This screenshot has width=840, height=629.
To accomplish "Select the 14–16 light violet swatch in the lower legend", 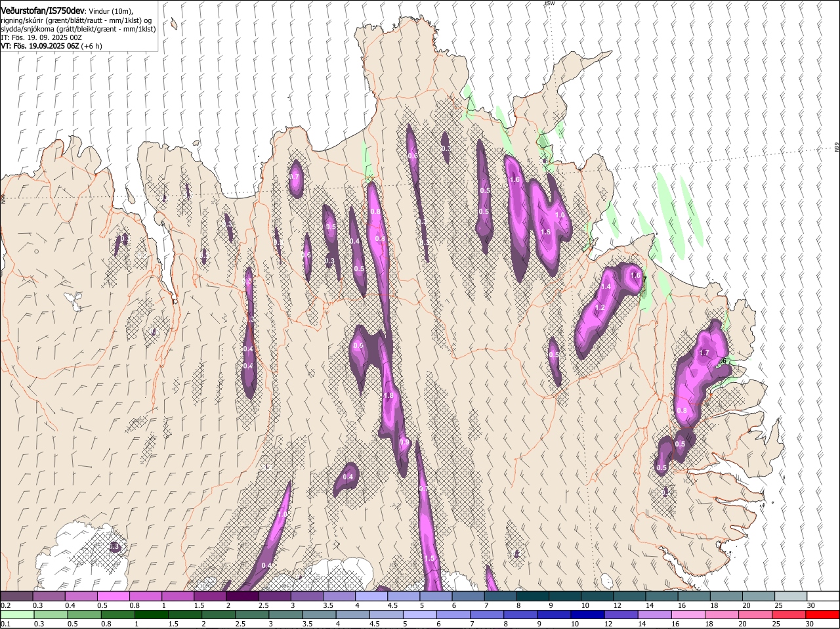I will (654, 615).
